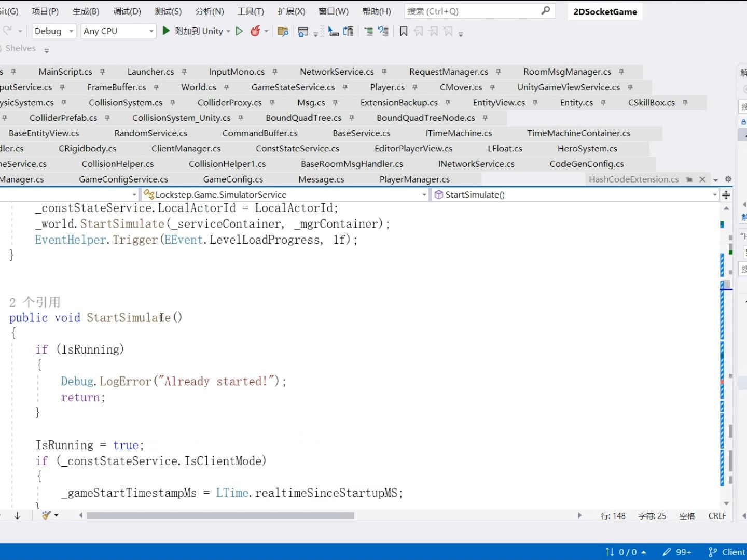The width and height of the screenshot is (747, 560).
Task: Click the Hot Reload flame icon
Action: (255, 31)
